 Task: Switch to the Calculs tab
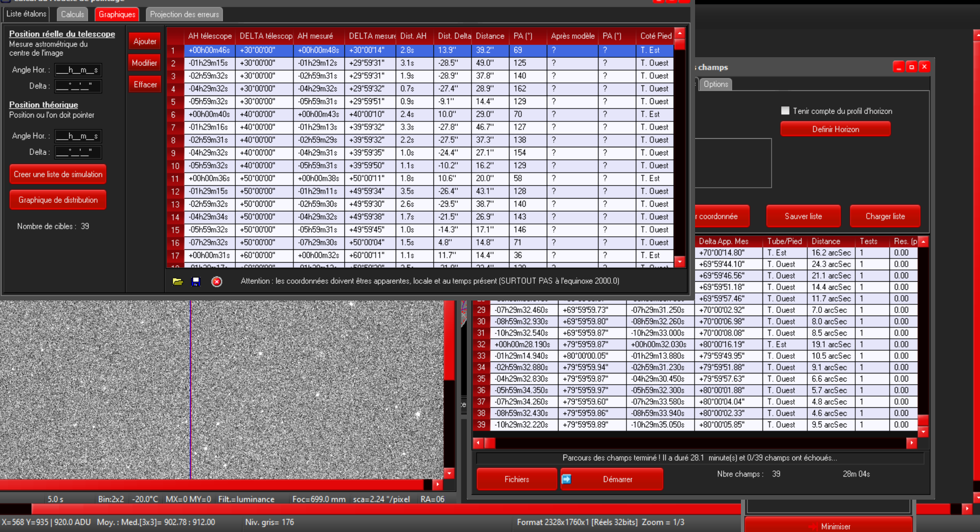(x=72, y=15)
